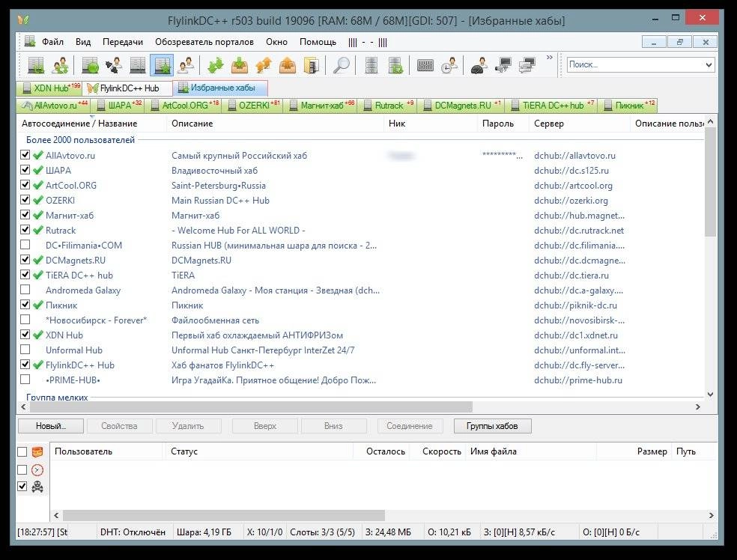Image resolution: width=737 pixels, height=560 pixels.
Task: Expand toolbar overflow chevron
Action: (x=550, y=58)
